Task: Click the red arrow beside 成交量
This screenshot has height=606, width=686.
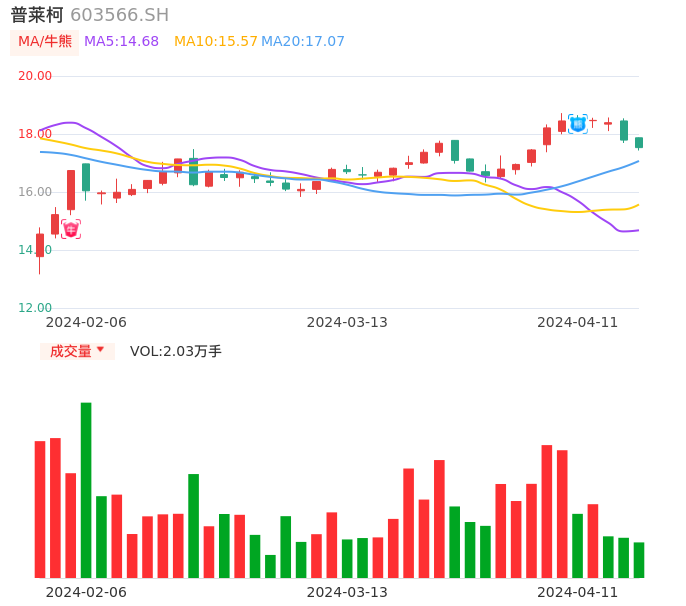Action: click(100, 350)
